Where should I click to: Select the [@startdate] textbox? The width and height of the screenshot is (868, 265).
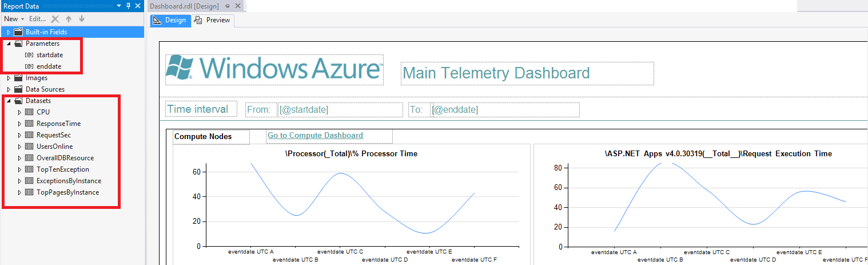[340, 109]
